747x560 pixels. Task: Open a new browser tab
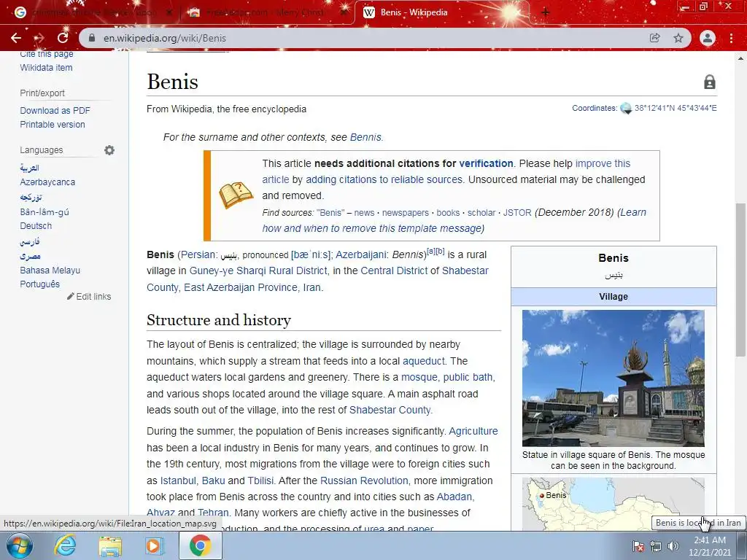tap(546, 12)
